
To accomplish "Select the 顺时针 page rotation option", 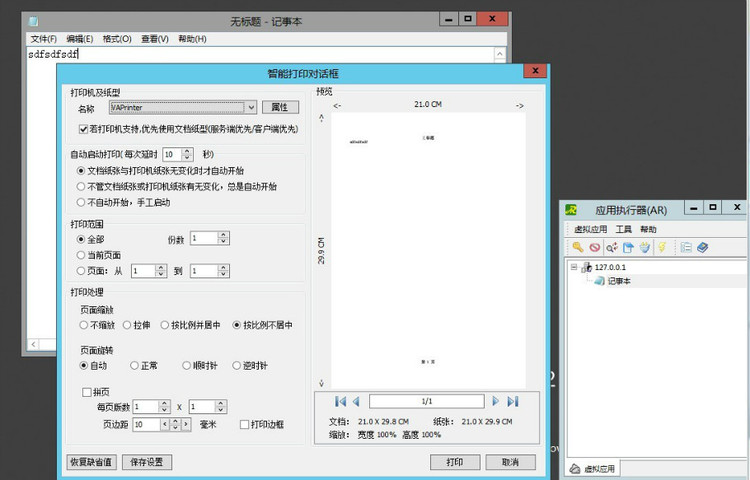I will click(186, 366).
